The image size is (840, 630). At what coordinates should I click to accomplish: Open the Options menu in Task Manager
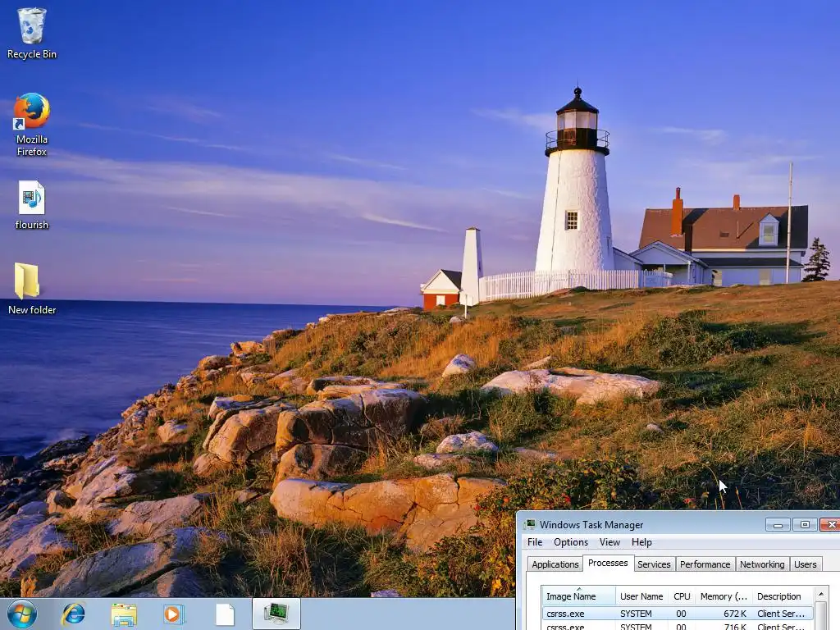tap(571, 542)
